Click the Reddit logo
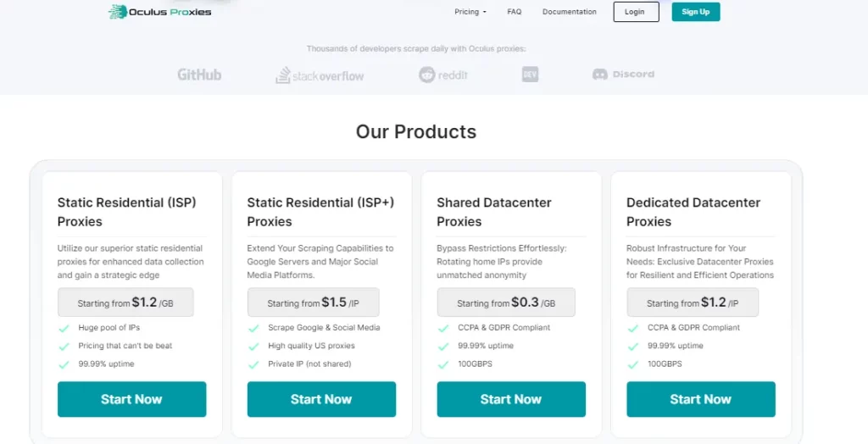The height and width of the screenshot is (444, 868). [443, 75]
